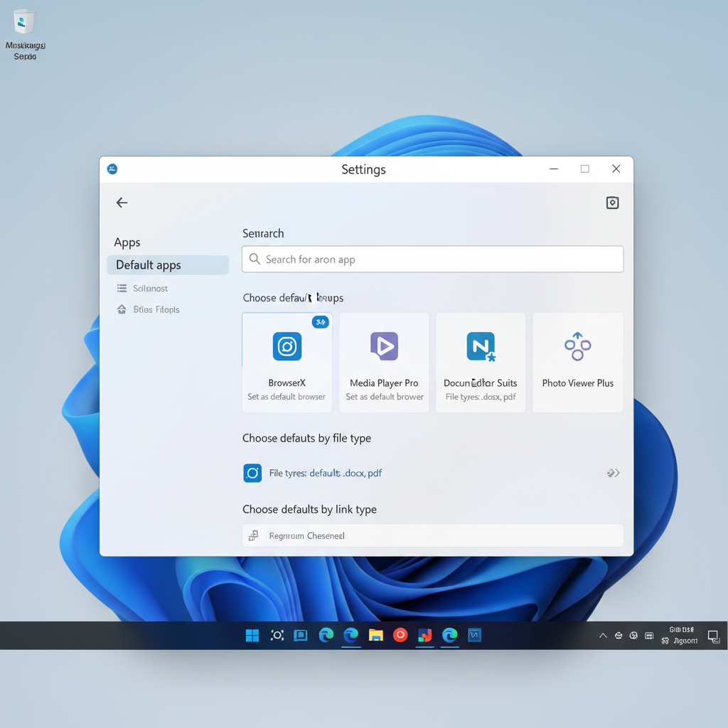
Task: Click "Choose defaults by link type" heading
Action: [309, 510]
